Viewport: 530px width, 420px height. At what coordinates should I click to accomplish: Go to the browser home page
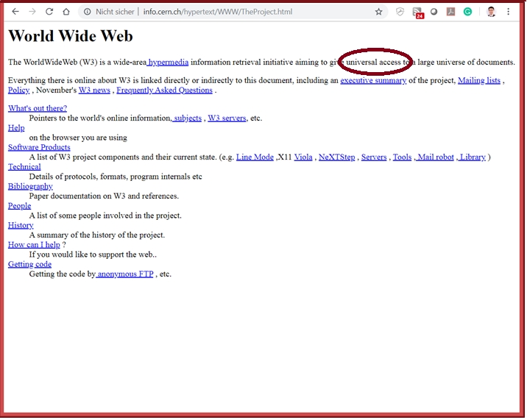pos(66,12)
